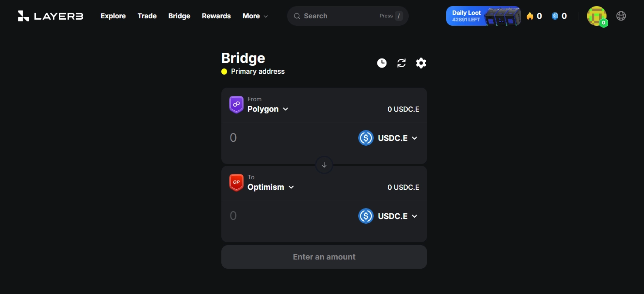Open the From USDC.E token selector
The height and width of the screenshot is (294, 644).
pos(388,138)
